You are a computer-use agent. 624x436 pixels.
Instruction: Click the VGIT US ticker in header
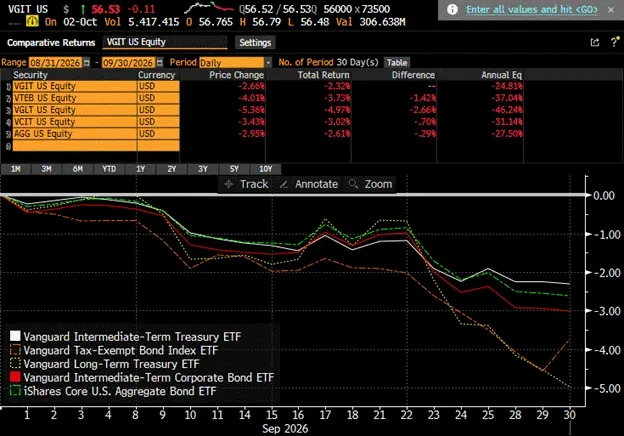(x=27, y=9)
